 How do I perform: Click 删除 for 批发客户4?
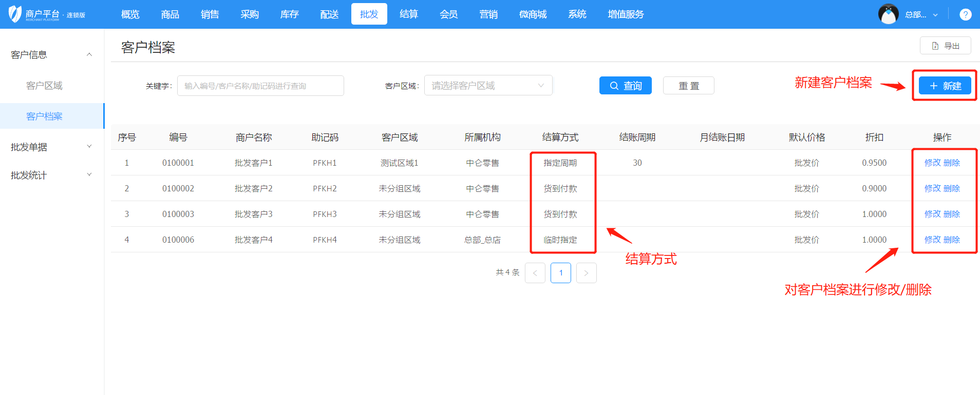tap(952, 240)
